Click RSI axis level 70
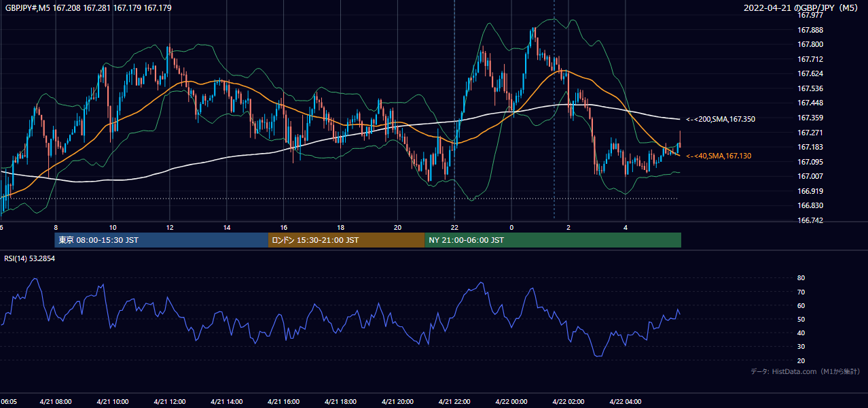Screen dimensions: 868x408 pyautogui.click(x=801, y=292)
